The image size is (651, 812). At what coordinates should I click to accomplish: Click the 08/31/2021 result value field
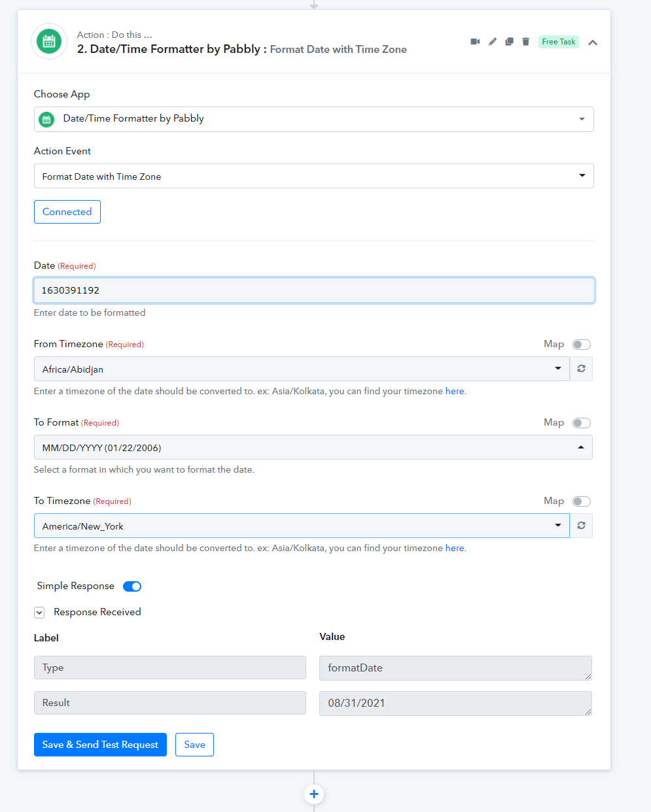point(455,703)
